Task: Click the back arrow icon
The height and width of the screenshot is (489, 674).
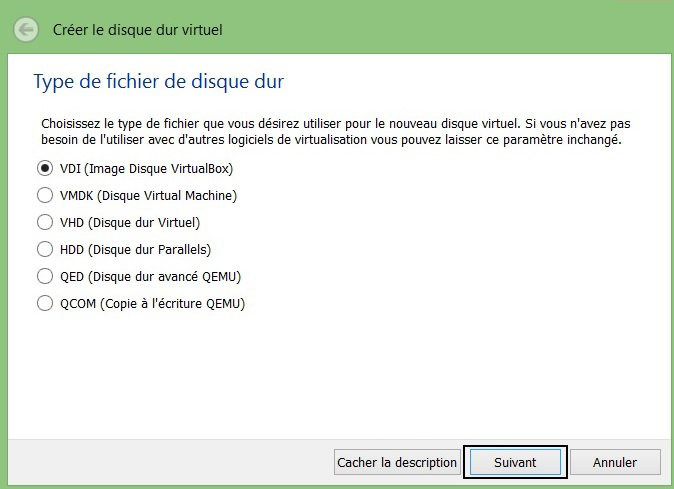Action: 27,29
